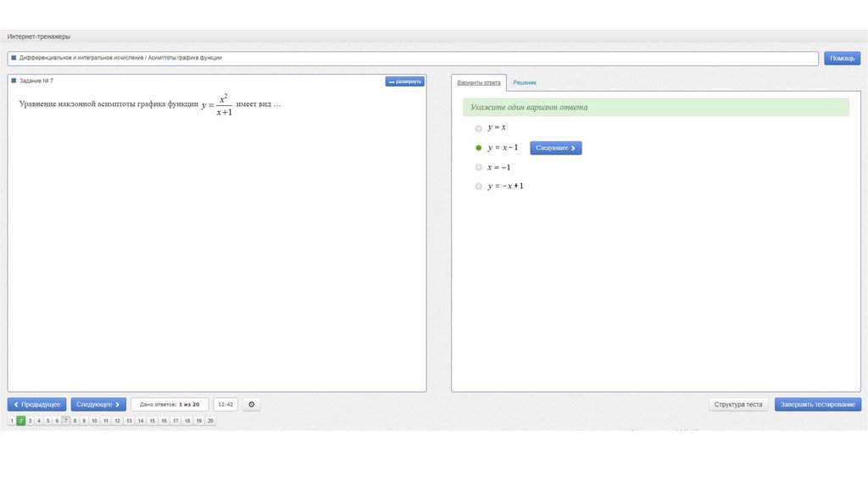Click the 12:42 timer display
This screenshot has width=868, height=487.
click(225, 405)
